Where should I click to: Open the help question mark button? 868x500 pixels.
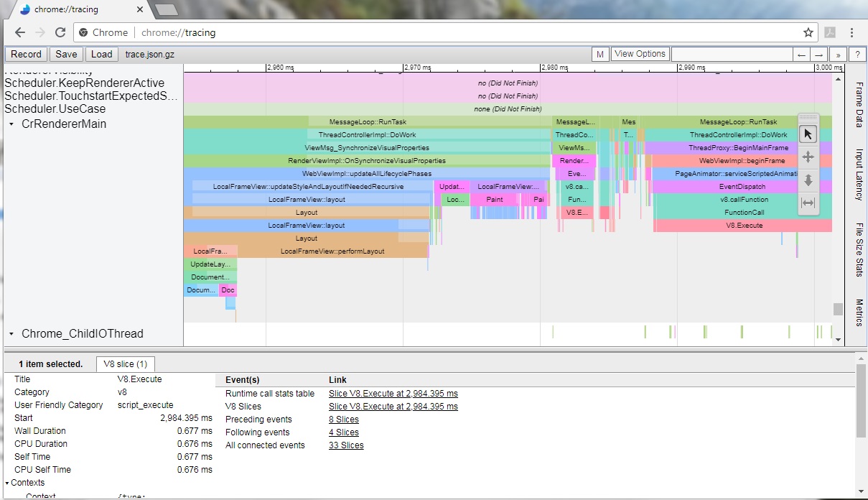[857, 55]
